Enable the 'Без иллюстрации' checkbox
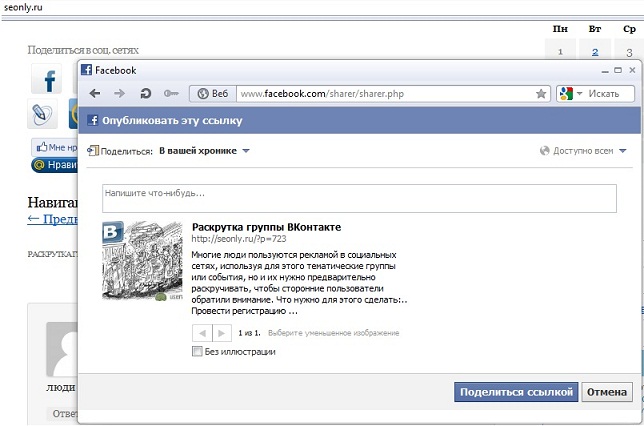Image resolution: width=644 pixels, height=426 pixels. [x=196, y=351]
